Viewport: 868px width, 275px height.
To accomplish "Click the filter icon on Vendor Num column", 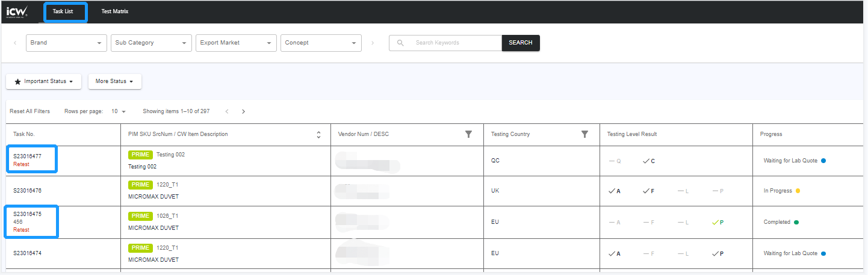I will 468,134.
